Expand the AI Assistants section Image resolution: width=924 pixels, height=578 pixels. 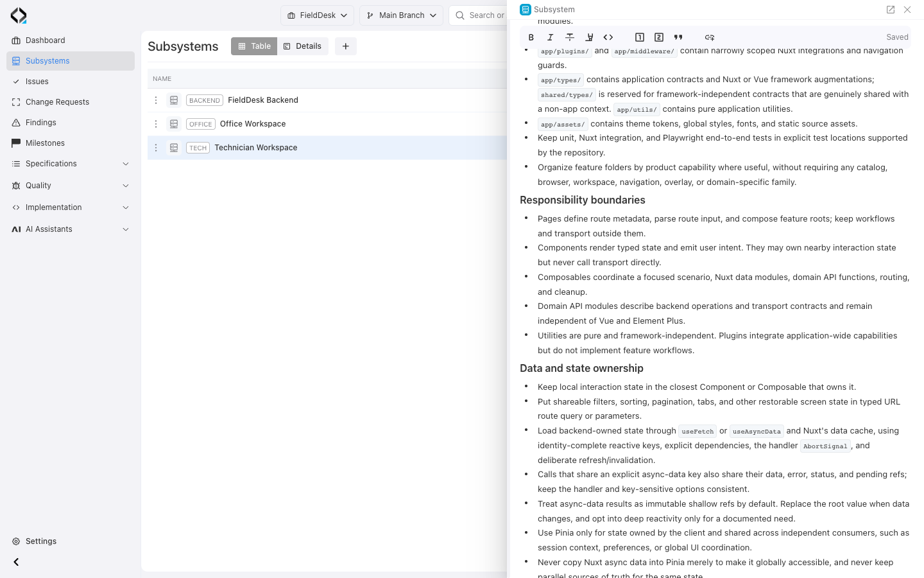point(71,229)
